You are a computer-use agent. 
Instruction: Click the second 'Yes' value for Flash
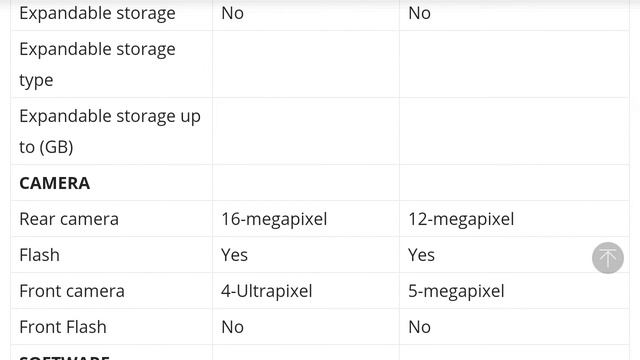(x=421, y=255)
